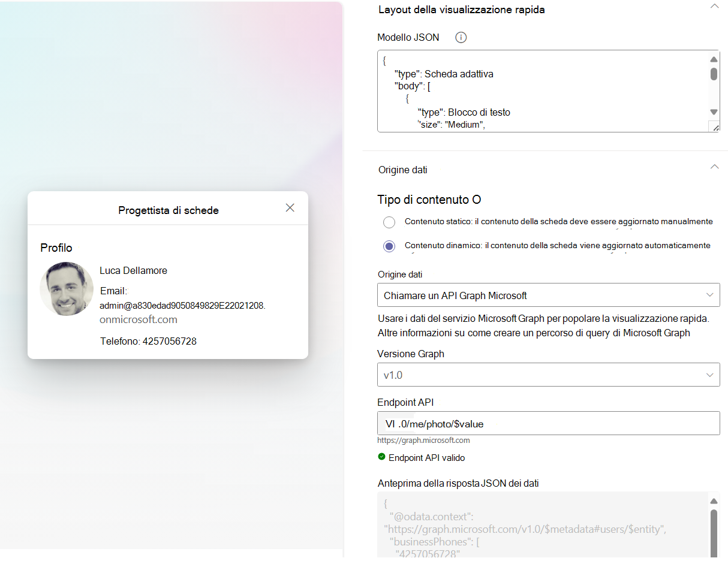This screenshot has width=728, height=564.
Task: Open the Versione Graph dropdown
Action: click(548, 375)
